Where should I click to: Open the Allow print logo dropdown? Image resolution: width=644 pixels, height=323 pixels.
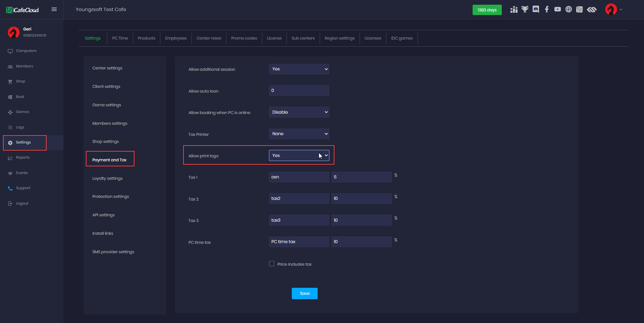point(299,156)
